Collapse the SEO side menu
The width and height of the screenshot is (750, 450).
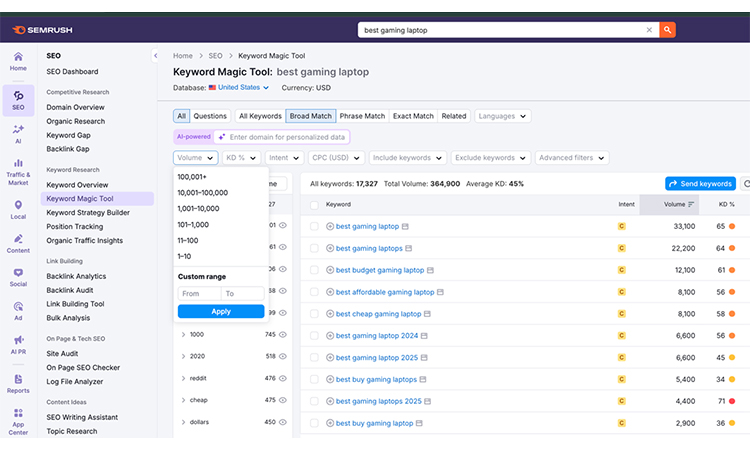[x=155, y=56]
